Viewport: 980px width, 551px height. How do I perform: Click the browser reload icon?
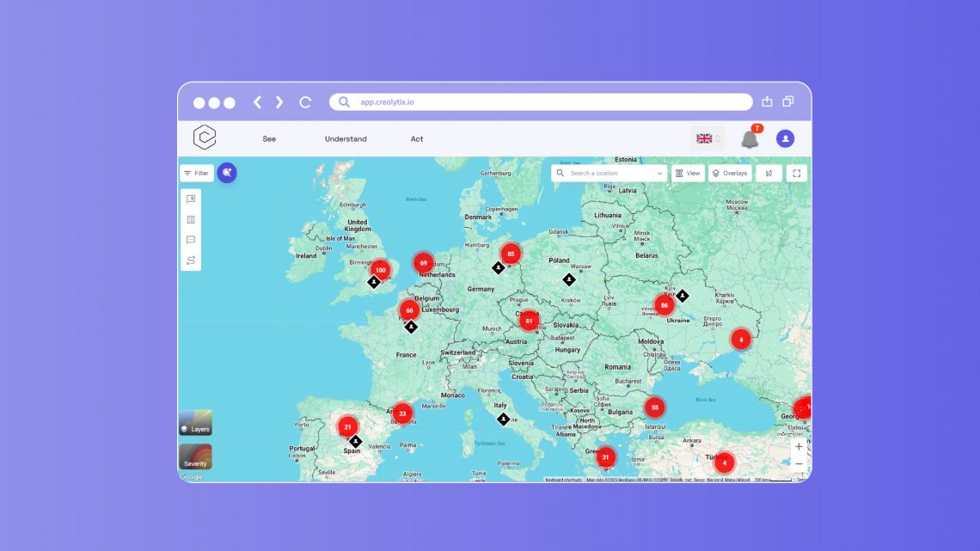point(305,102)
